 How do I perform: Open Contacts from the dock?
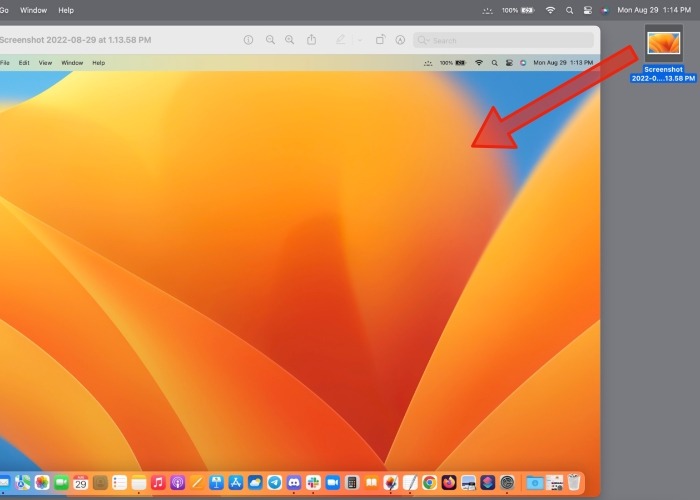pyautogui.click(x=100, y=483)
